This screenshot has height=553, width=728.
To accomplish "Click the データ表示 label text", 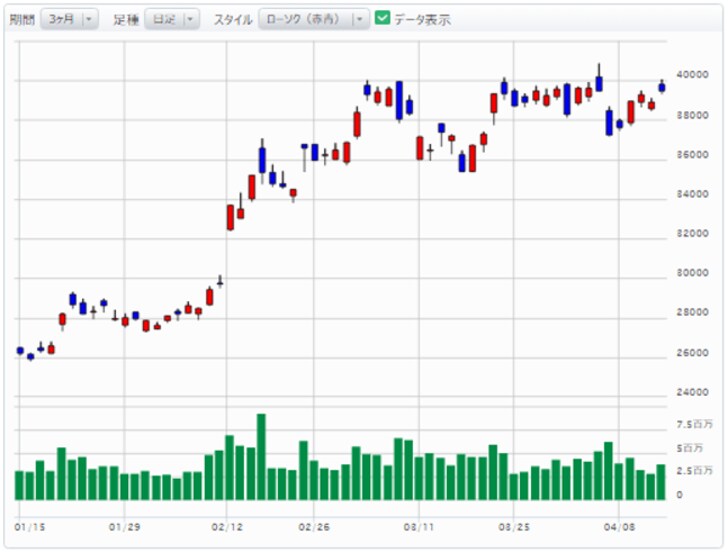I will (x=422, y=19).
